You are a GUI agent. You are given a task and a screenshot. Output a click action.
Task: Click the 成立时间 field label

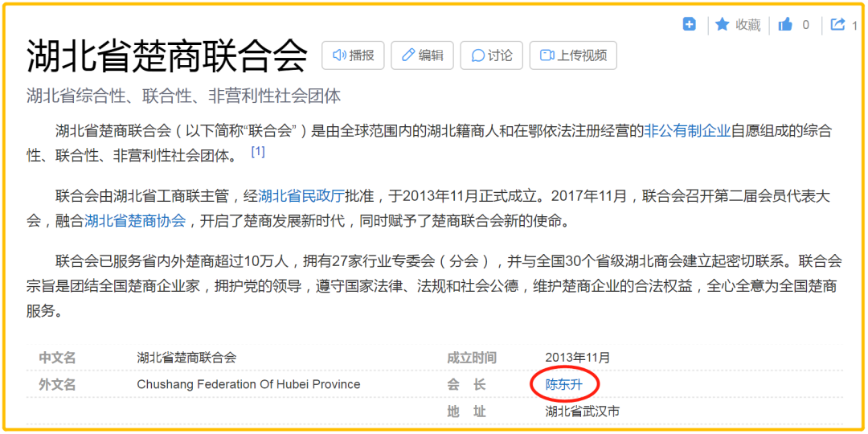coord(472,358)
